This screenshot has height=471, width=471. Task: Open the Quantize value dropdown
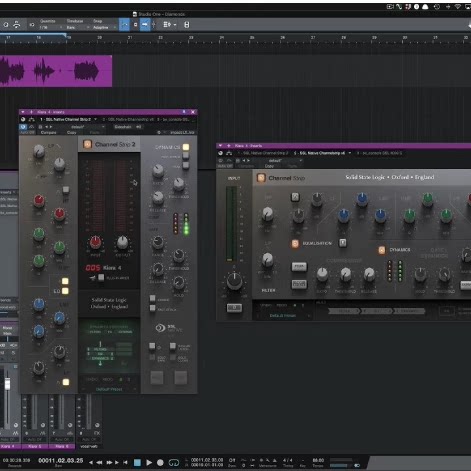51,28
